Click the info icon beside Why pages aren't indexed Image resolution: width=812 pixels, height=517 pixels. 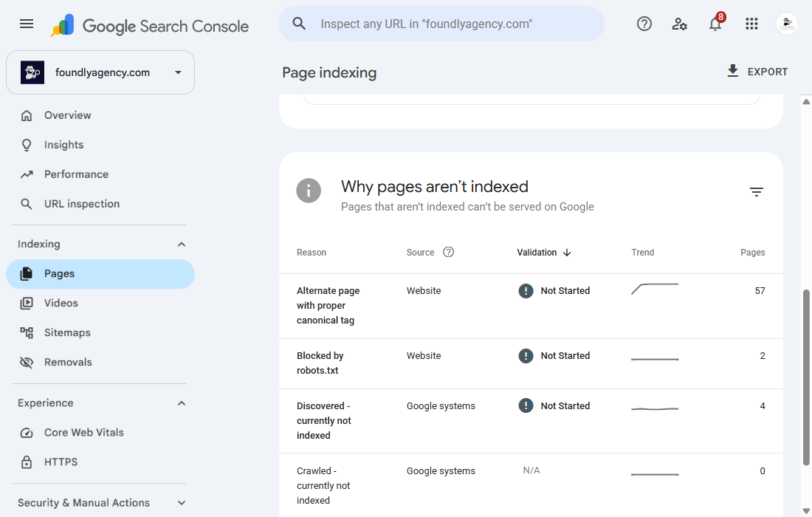[x=309, y=191]
